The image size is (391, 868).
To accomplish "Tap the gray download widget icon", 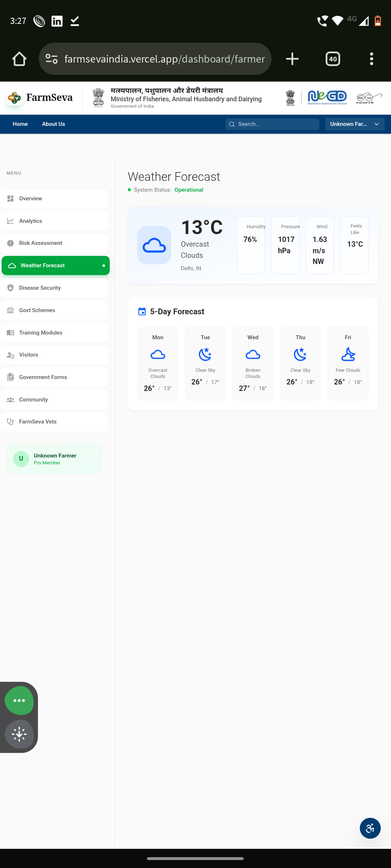I will pos(19,734).
